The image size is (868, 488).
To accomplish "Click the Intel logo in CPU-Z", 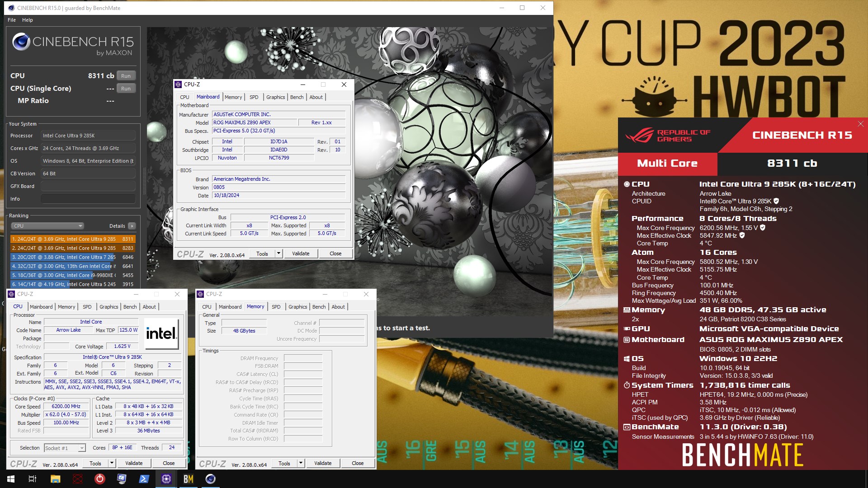I will point(161,333).
